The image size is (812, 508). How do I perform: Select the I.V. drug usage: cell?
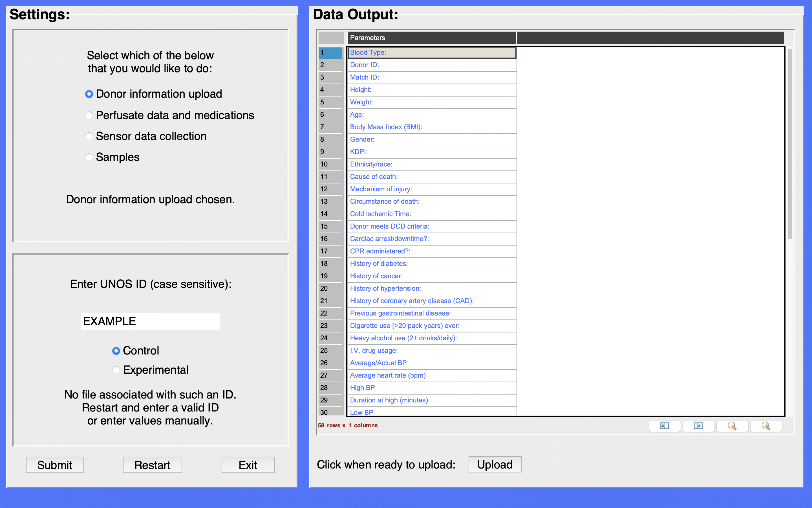point(432,351)
